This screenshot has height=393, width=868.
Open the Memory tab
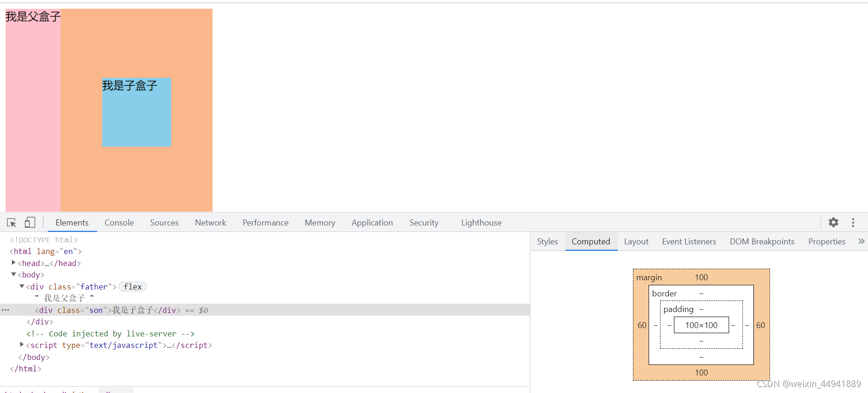[x=320, y=223]
